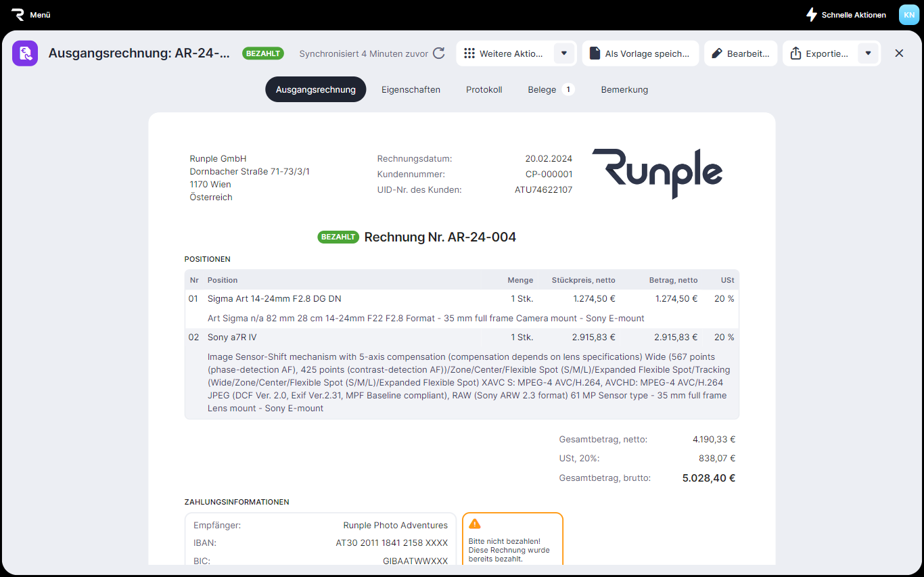924x577 pixels.
Task: Click the purple invoice icon
Action: pos(25,53)
